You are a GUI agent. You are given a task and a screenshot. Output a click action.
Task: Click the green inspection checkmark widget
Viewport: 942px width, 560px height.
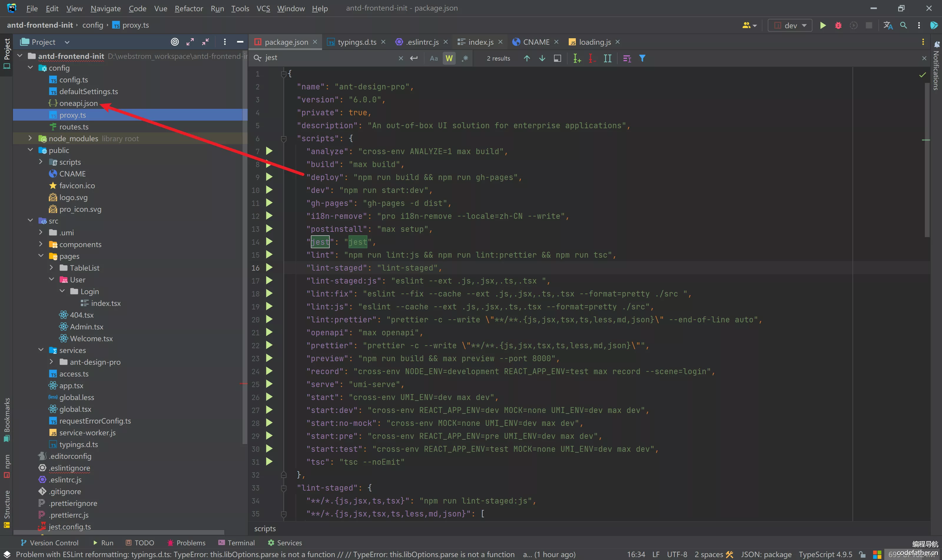[923, 75]
